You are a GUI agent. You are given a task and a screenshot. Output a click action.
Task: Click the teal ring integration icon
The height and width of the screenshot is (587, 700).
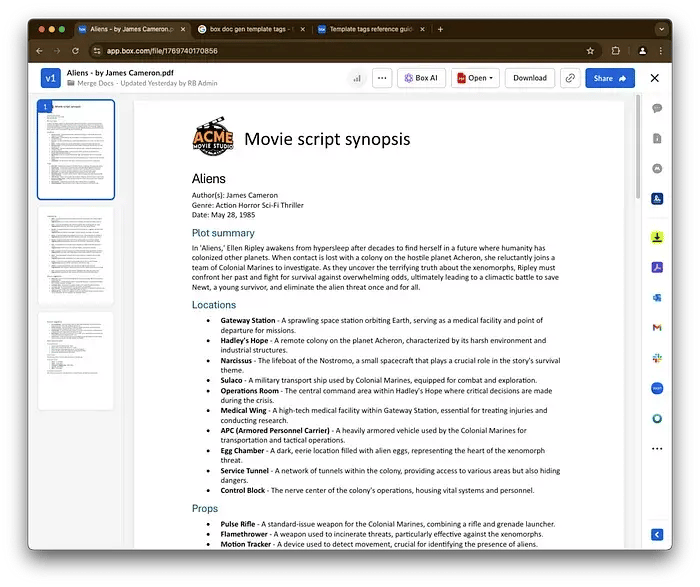[657, 419]
